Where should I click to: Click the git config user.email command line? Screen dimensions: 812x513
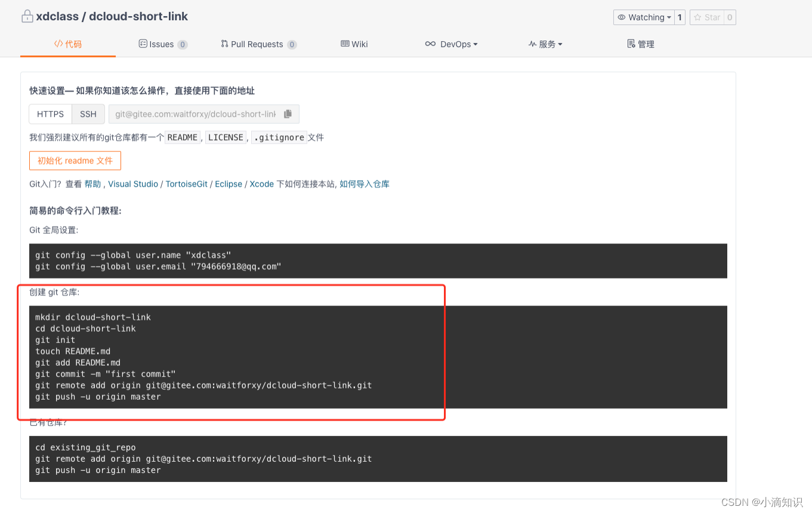[158, 267]
